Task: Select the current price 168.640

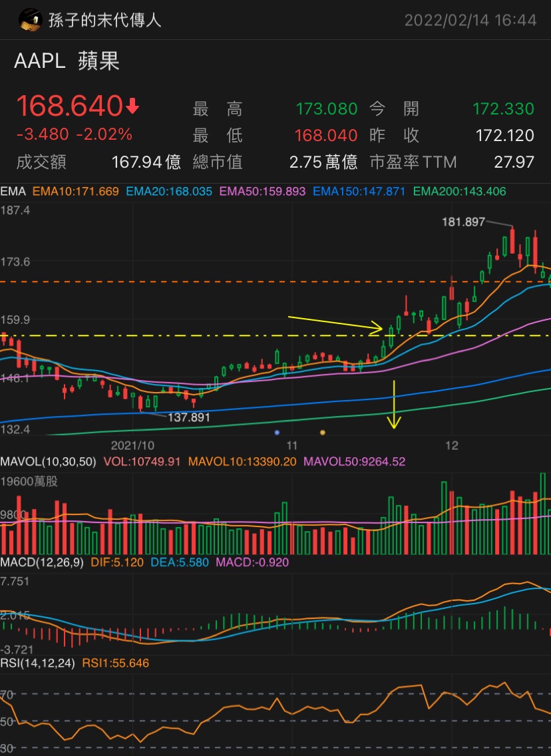Action: click(x=69, y=106)
